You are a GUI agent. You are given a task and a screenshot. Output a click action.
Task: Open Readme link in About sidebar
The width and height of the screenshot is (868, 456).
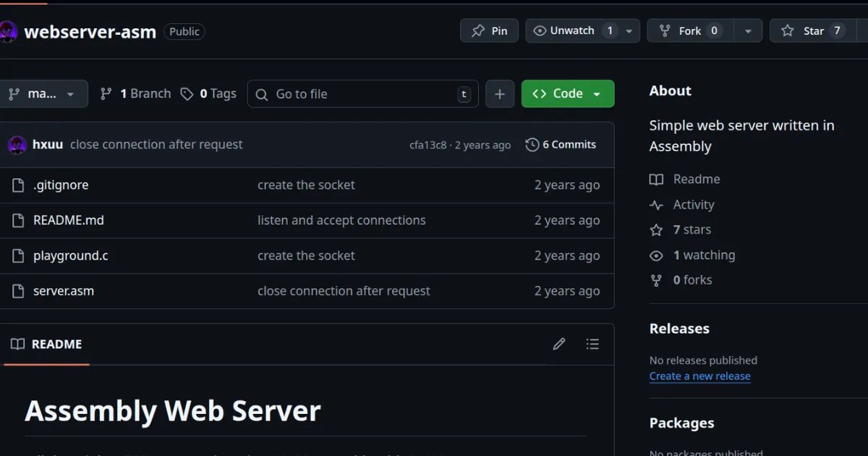tap(697, 180)
